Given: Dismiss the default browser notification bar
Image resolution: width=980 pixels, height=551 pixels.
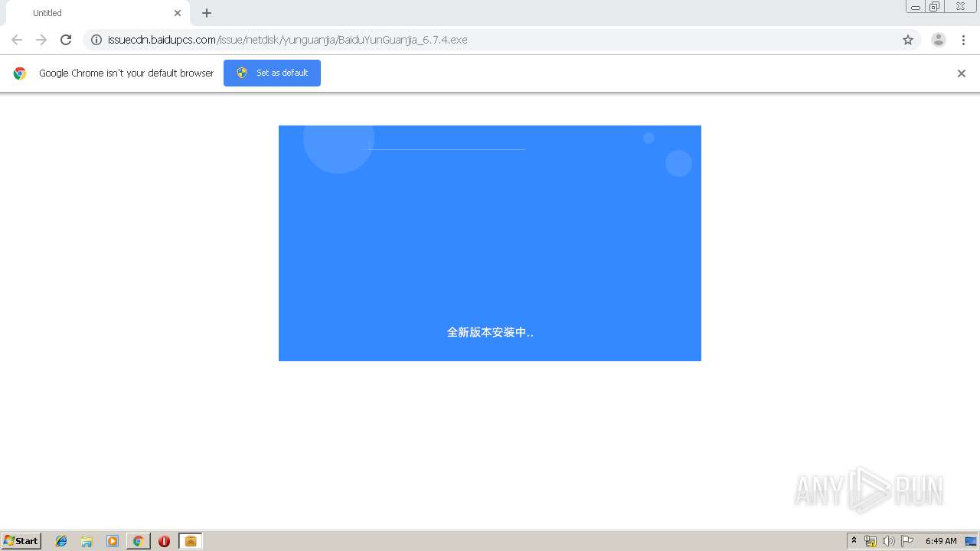Looking at the screenshot, I should (x=962, y=73).
